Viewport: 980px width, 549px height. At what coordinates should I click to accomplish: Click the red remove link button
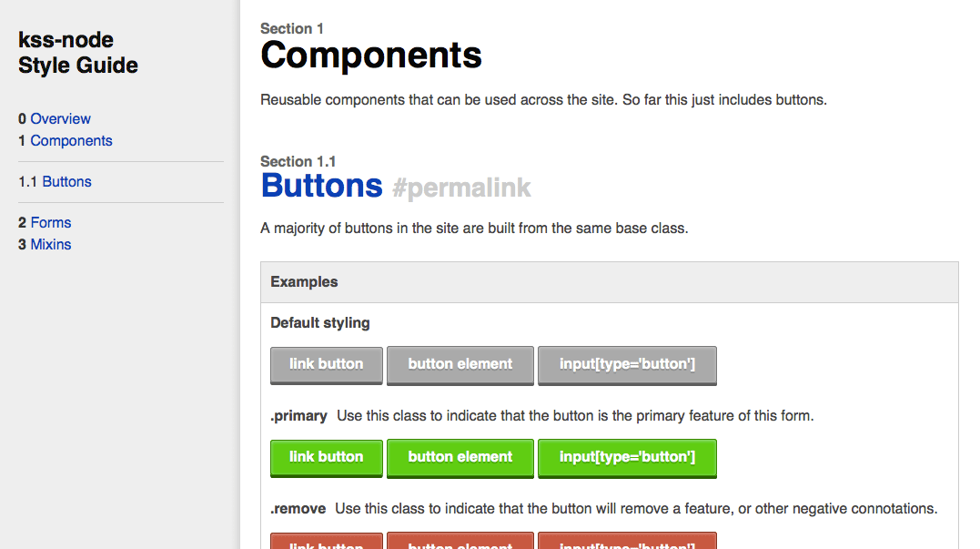[x=326, y=541]
